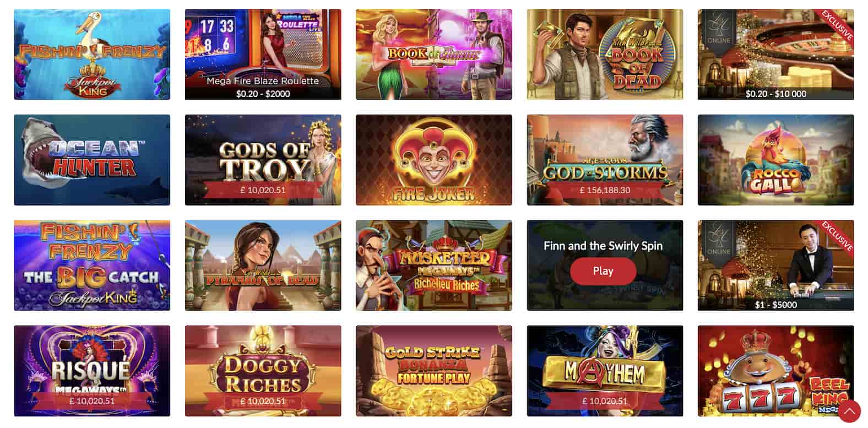The width and height of the screenshot is (868, 428).
Task: Select Fishin' Frenzy The Big Catch
Action: 92,266
